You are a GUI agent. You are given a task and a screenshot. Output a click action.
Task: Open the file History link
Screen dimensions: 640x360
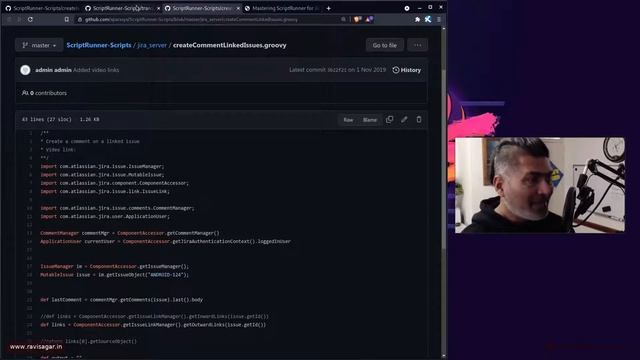(x=407, y=70)
